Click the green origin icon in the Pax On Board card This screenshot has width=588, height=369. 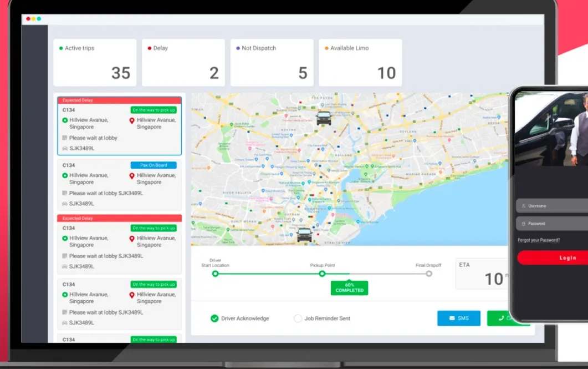[x=65, y=175]
